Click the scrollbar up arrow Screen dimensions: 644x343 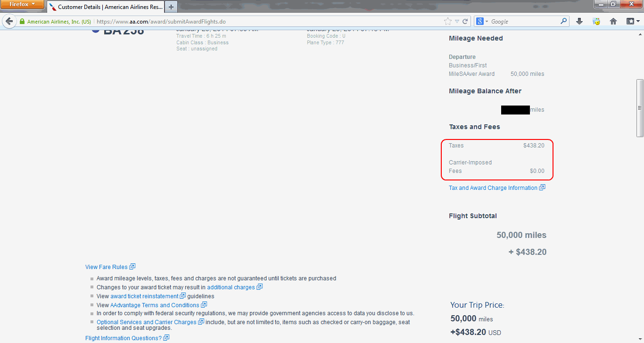point(640,34)
